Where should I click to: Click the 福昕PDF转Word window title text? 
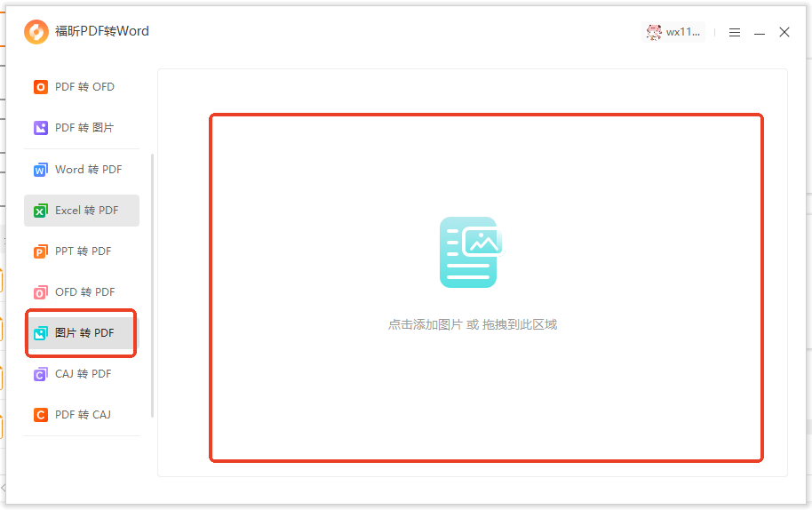click(x=102, y=31)
